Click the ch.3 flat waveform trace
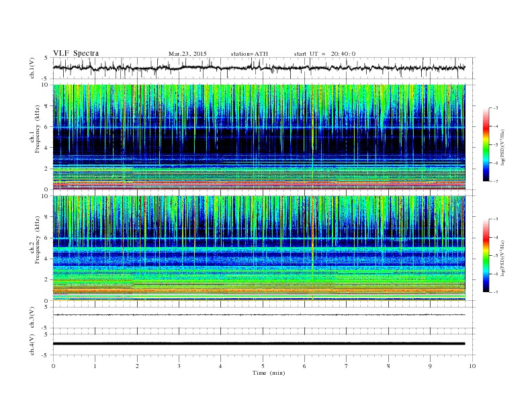Image resolution: width=532 pixels, height=411 pixels. (259, 315)
